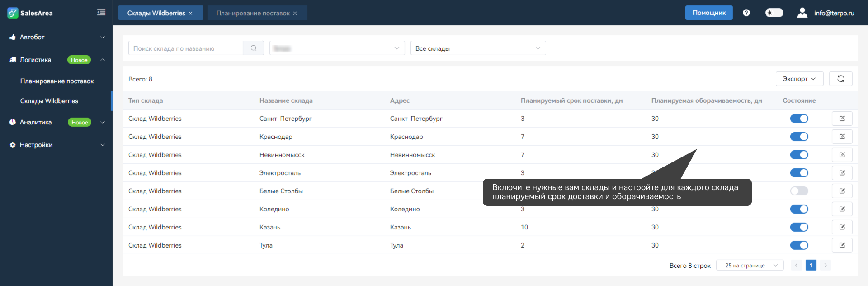The width and height of the screenshot is (868, 286).
Task: Open the help question mark icon
Action: [746, 13]
